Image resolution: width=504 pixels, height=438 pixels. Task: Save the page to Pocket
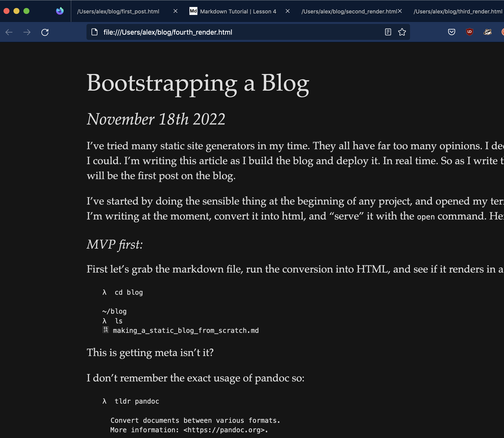click(452, 32)
